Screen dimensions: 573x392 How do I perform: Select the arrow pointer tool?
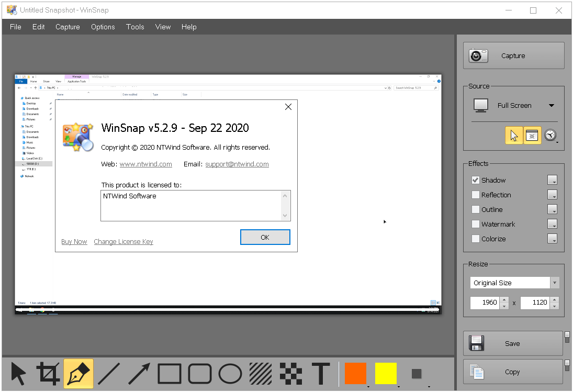(18, 373)
